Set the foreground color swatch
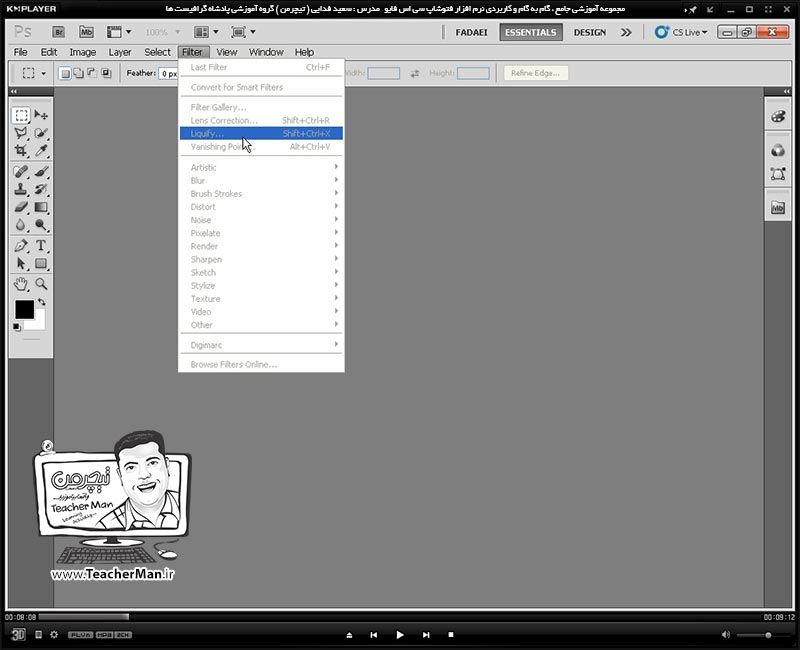Screen dimensions: 800x650 tap(24, 310)
